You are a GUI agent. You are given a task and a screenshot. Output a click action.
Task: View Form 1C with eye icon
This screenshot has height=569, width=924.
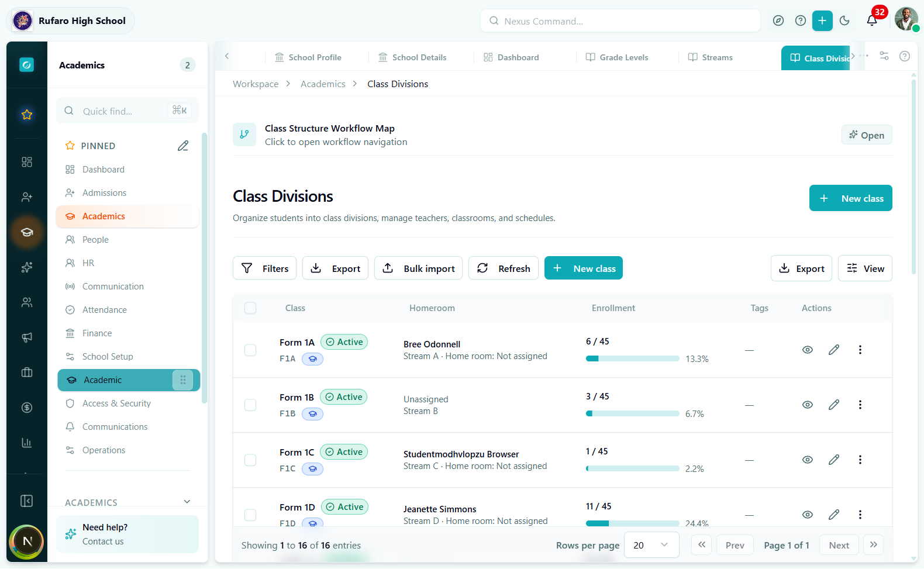(x=808, y=460)
